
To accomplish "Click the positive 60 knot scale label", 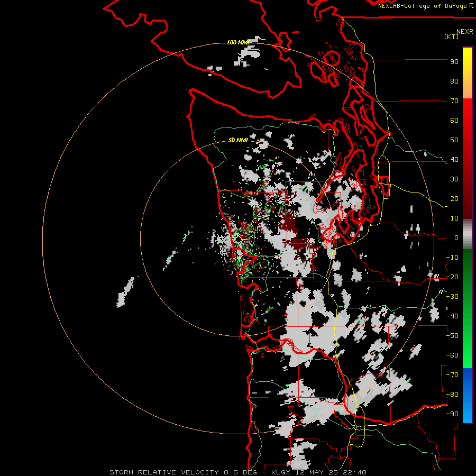I will 454,120.
